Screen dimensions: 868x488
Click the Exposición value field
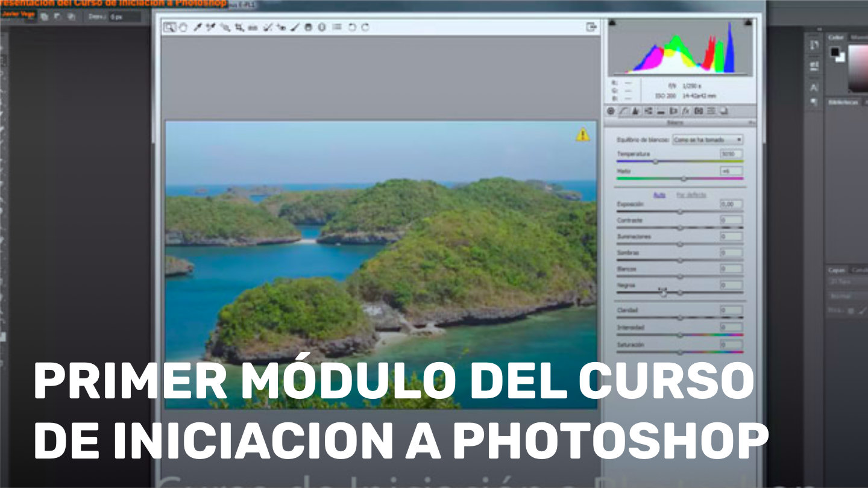[x=731, y=204]
